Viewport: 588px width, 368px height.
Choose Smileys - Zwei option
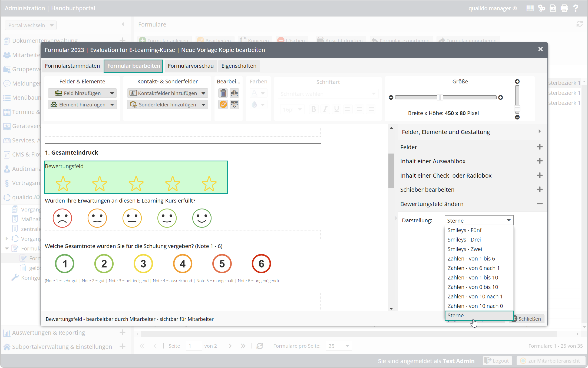[479, 249]
